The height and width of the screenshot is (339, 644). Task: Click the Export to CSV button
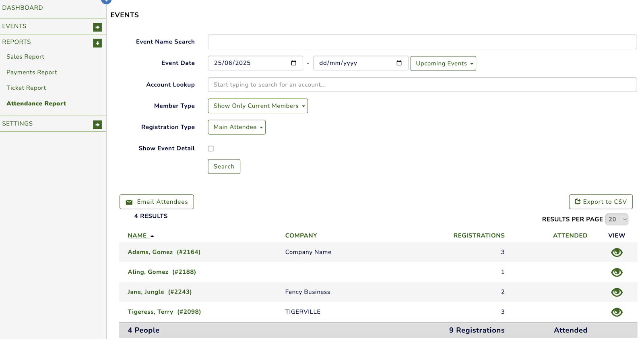601,202
